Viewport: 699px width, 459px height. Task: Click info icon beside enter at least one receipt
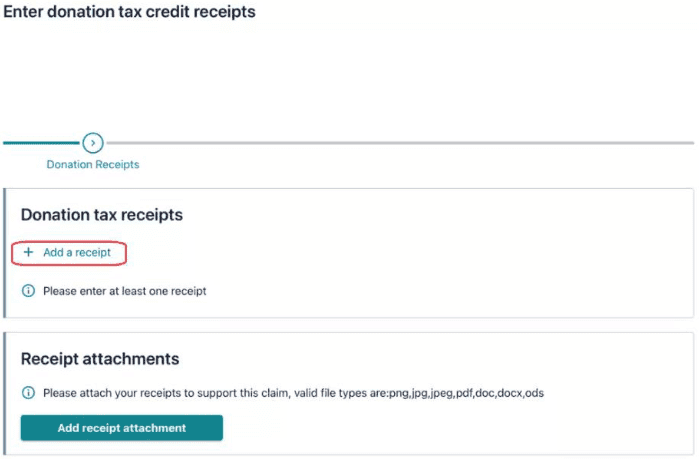click(x=28, y=291)
